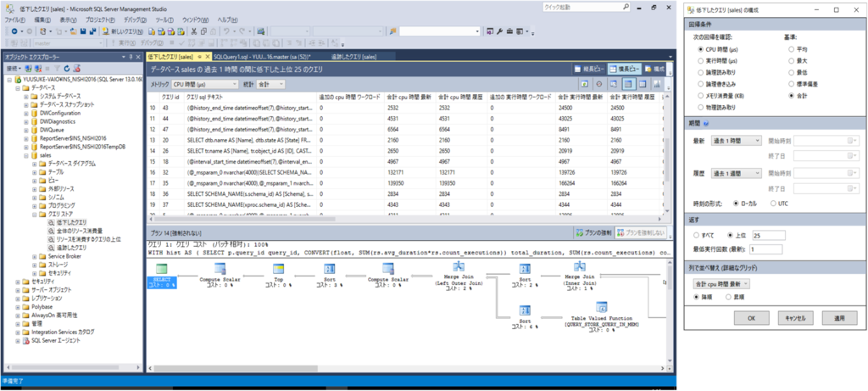Open the 合計 cpu 時間 最新 sort column dropdown

[722, 283]
